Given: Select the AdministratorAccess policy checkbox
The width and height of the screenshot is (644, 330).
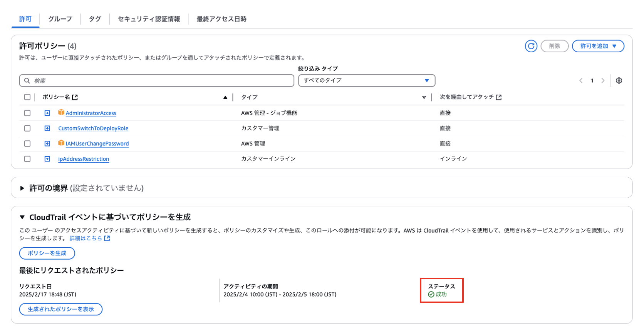Looking at the screenshot, I should [x=27, y=113].
